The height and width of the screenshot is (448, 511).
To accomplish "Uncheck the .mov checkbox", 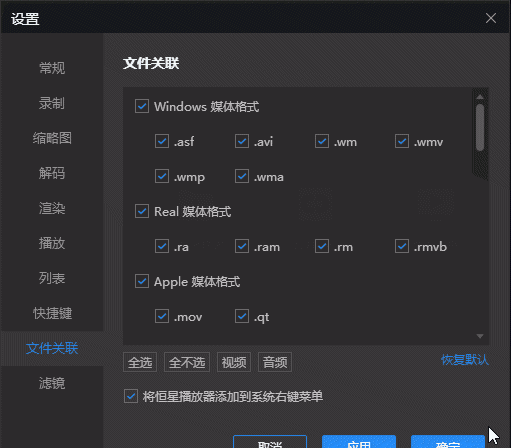I will click(x=162, y=316).
